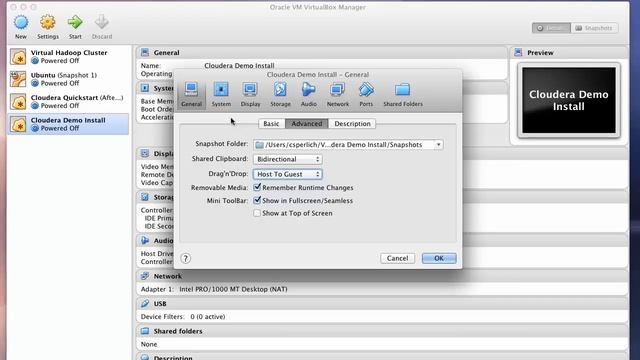The width and height of the screenshot is (640, 360).
Task: Select Cloudera Quickstart VM entry
Action: 68,102
